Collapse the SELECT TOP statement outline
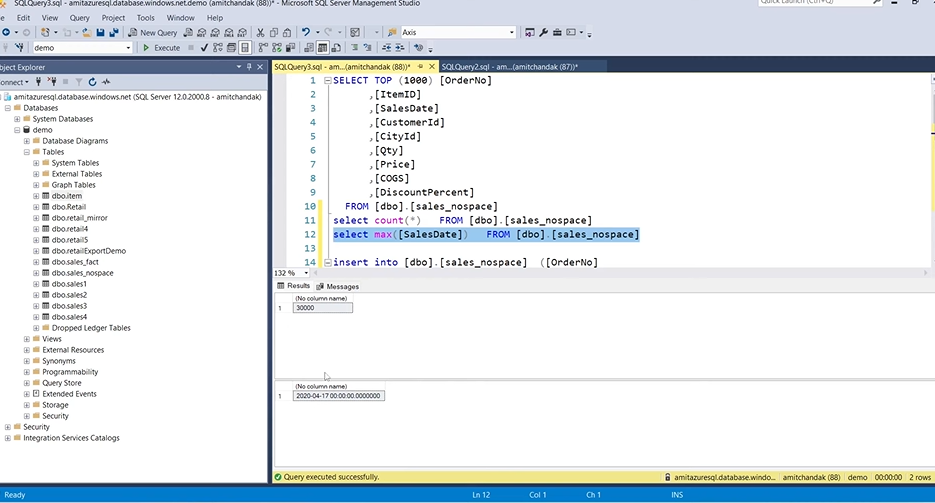Image resolution: width=935 pixels, height=503 pixels. click(x=327, y=80)
